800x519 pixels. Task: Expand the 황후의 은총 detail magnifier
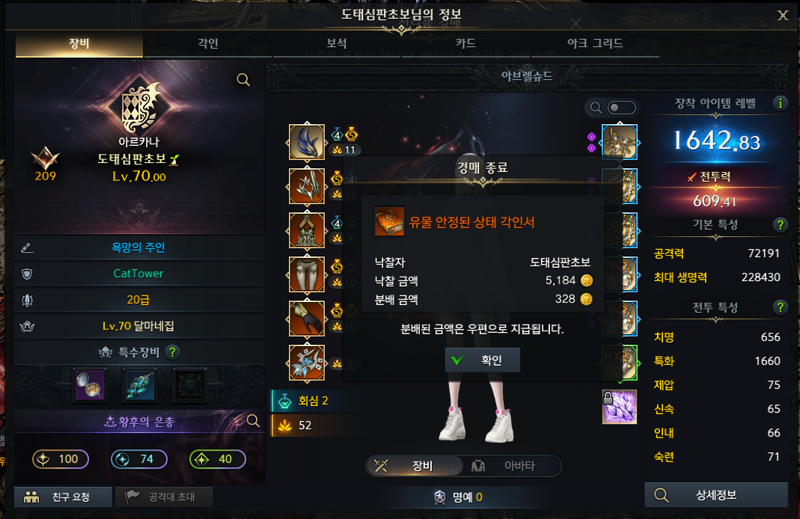click(x=253, y=421)
